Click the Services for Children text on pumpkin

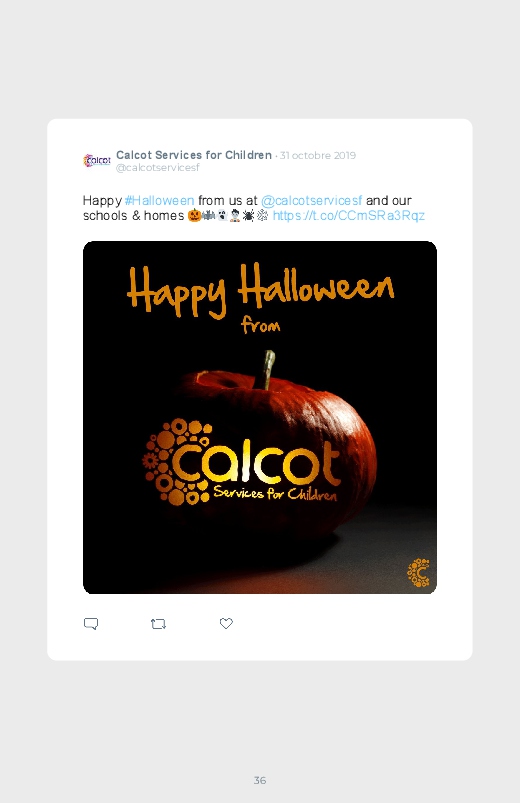pos(276,493)
